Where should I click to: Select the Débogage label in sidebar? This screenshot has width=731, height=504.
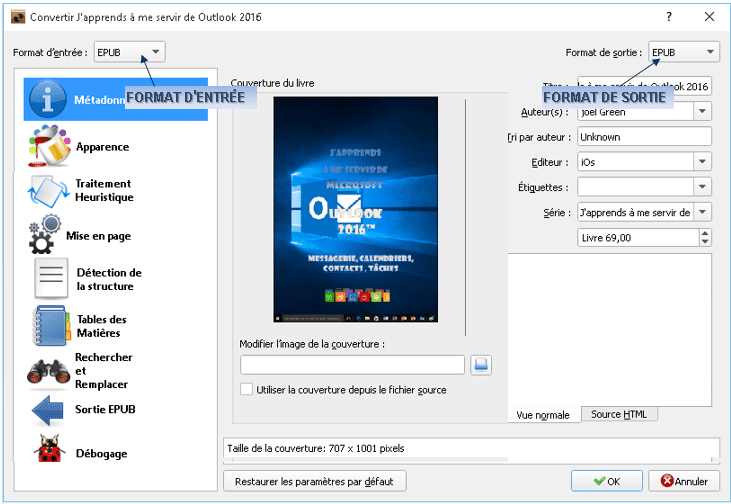(x=102, y=454)
